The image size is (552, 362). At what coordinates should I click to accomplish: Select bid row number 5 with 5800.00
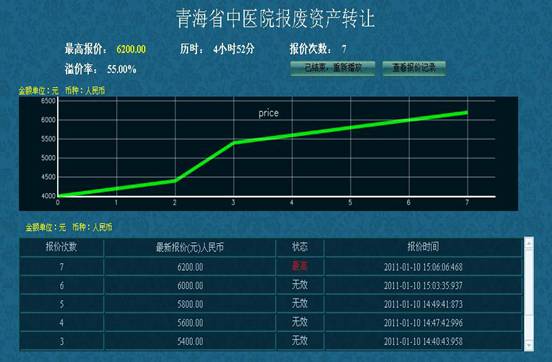pyautogui.click(x=271, y=304)
